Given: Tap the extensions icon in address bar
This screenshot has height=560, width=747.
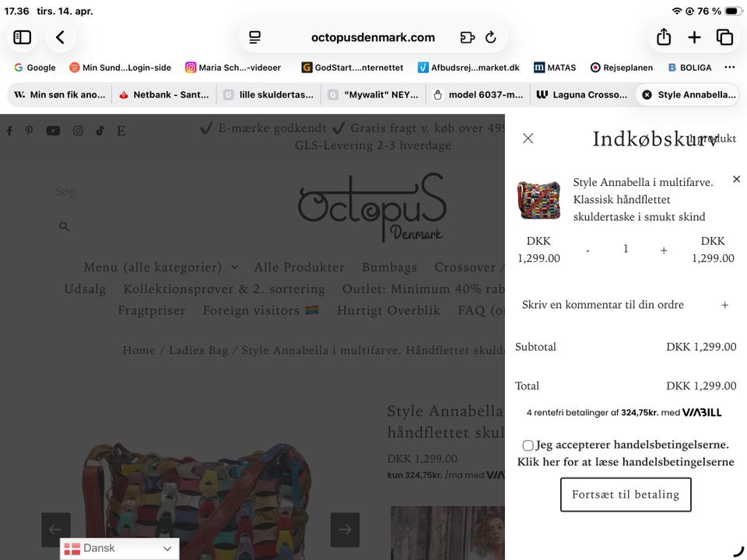Looking at the screenshot, I should [x=468, y=37].
